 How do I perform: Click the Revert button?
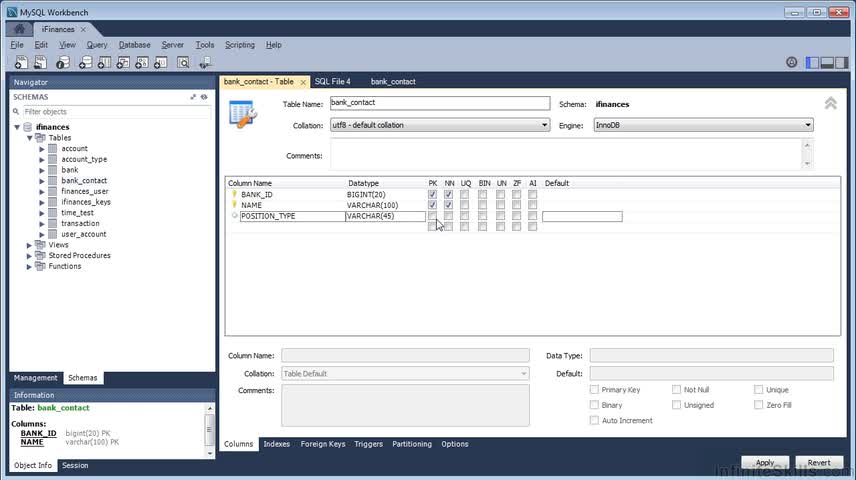click(819, 463)
